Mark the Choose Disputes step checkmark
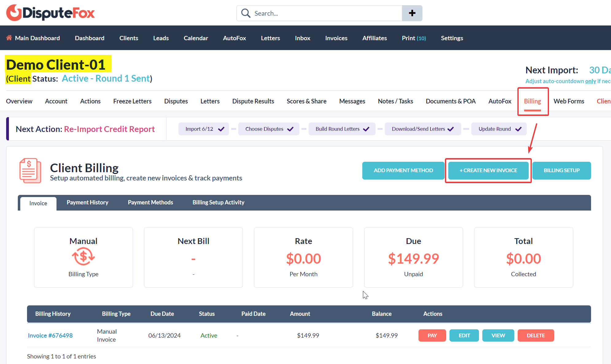Screen dimensions: 611x364 click(x=290, y=129)
